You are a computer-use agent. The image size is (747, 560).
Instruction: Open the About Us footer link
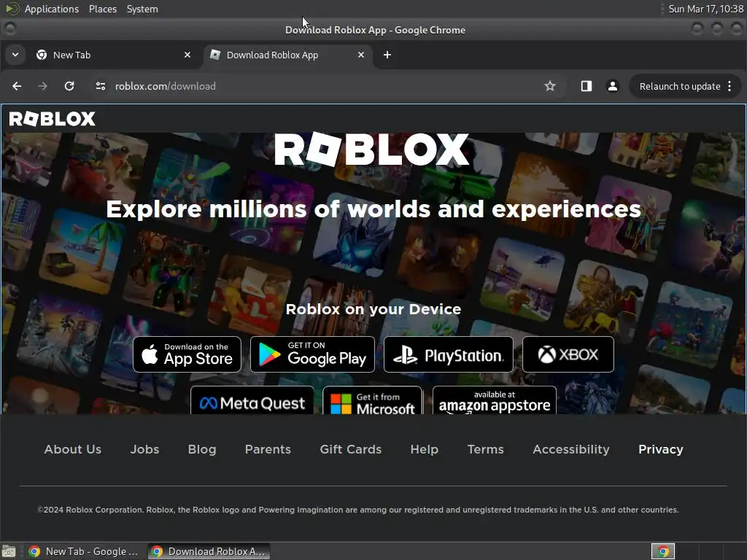tap(73, 449)
